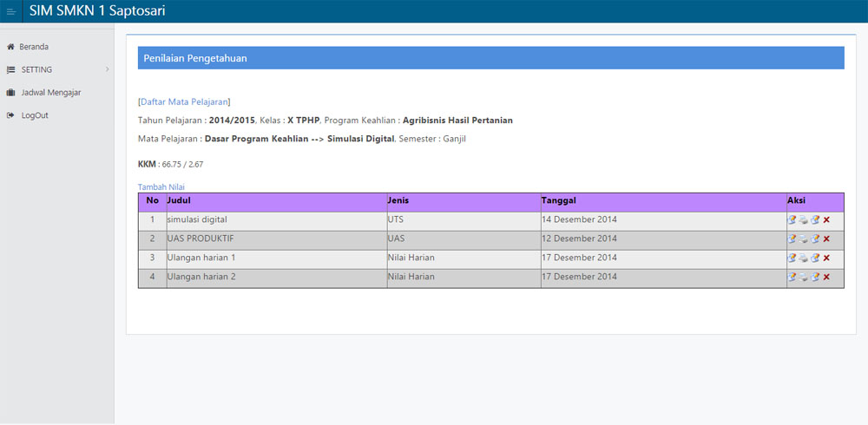Image resolution: width=868 pixels, height=425 pixels.
Task: Delete the 'simulasi digital' entry with red X
Action: [826, 220]
